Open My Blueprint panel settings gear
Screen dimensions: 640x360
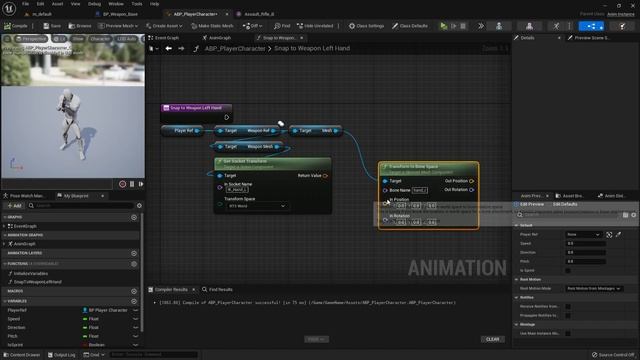[139, 206]
